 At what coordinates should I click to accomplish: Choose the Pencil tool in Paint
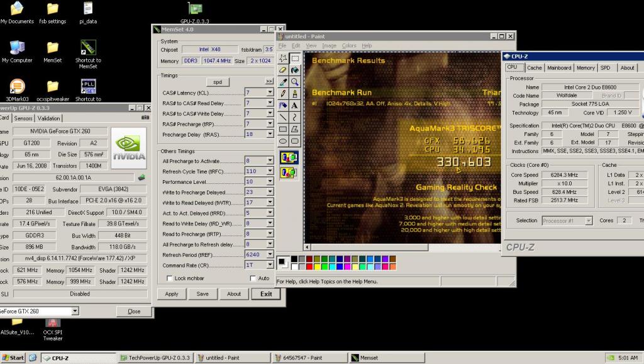point(283,94)
